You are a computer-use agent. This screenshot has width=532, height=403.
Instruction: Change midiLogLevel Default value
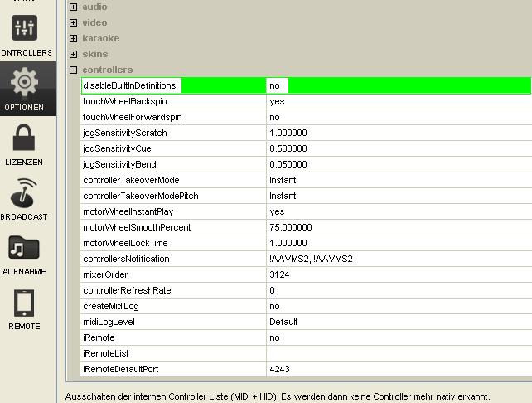click(283, 322)
